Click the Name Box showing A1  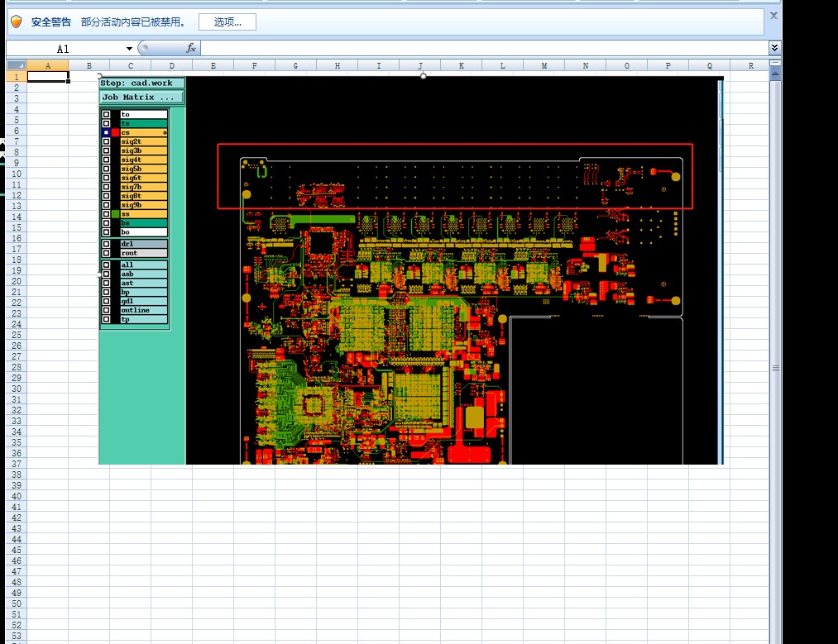tap(65, 49)
